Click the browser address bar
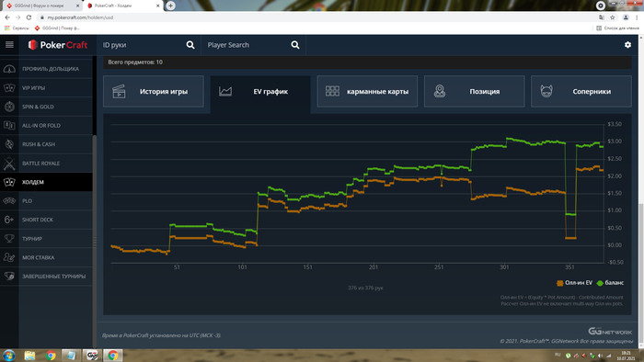This screenshot has height=362, width=644. pyautogui.click(x=316, y=17)
